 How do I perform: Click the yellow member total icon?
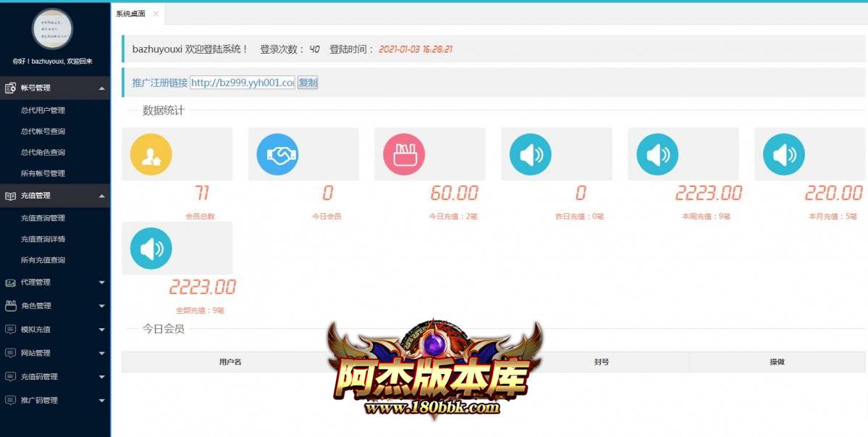pos(151,154)
